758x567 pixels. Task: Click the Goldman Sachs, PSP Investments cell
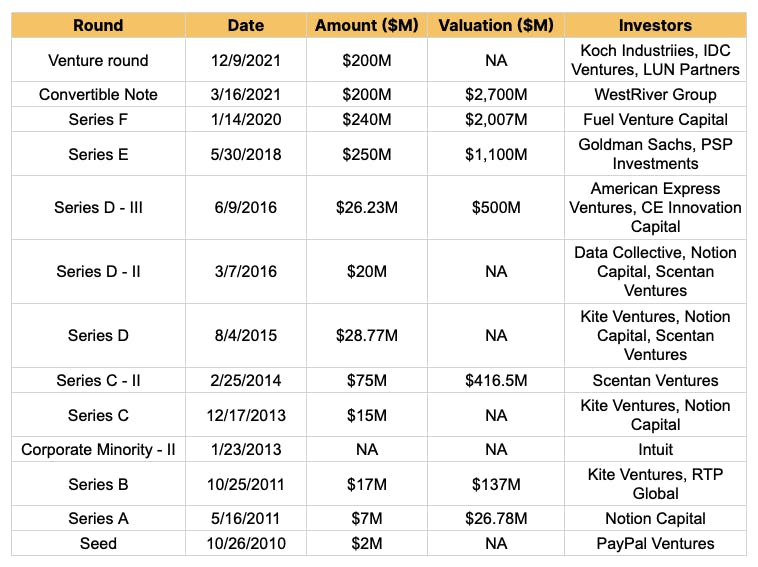(655, 154)
